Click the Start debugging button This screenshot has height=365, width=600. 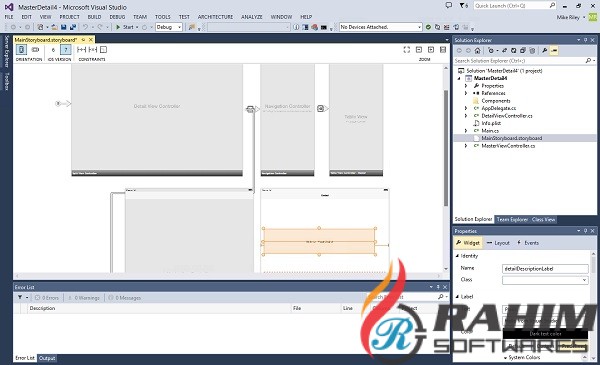tap(125, 27)
